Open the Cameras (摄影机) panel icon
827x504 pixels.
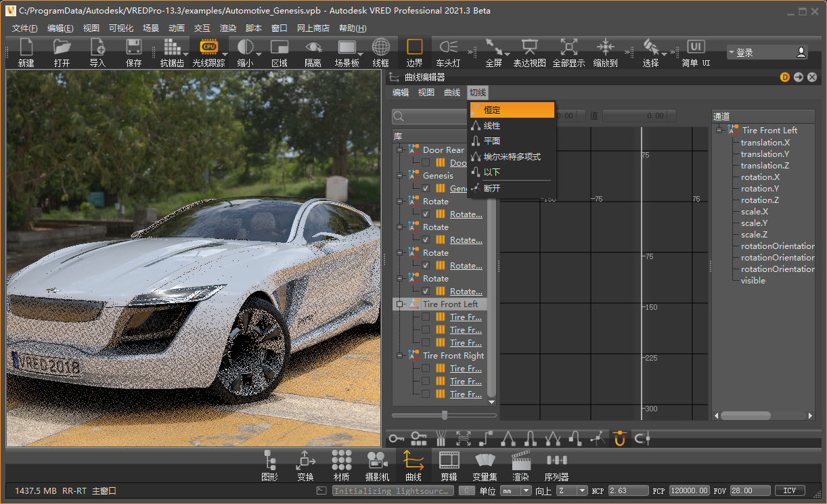pos(378,461)
